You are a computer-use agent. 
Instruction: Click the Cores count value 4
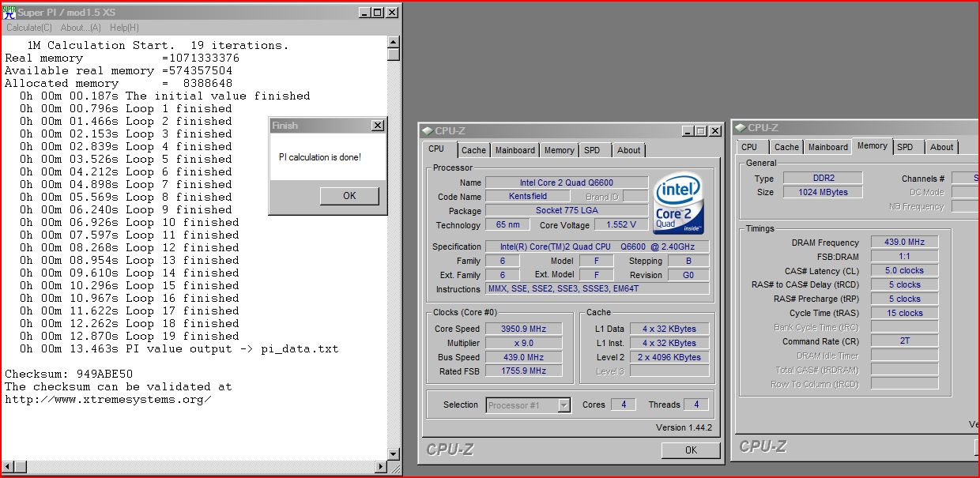pyautogui.click(x=624, y=405)
